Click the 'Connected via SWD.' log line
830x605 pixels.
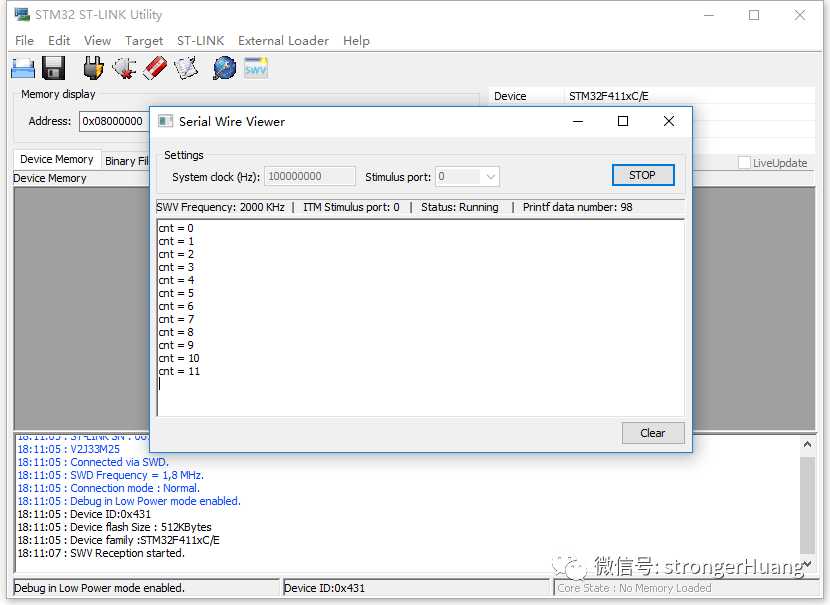[x=93, y=462]
